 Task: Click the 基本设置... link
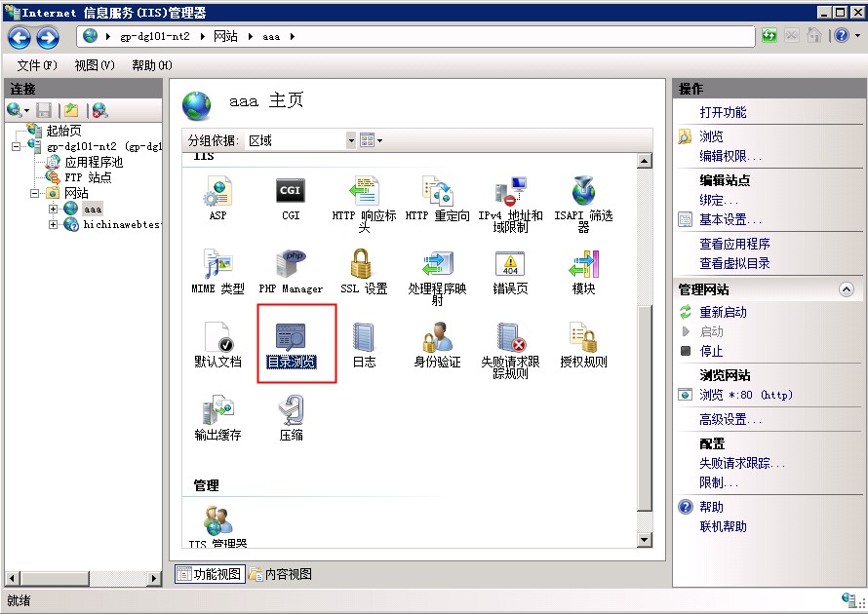[x=730, y=219]
